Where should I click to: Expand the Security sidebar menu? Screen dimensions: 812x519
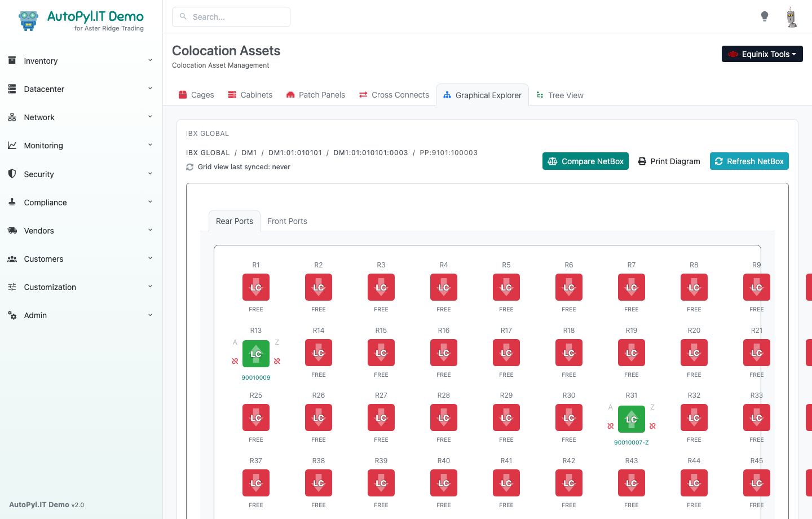tap(81, 174)
